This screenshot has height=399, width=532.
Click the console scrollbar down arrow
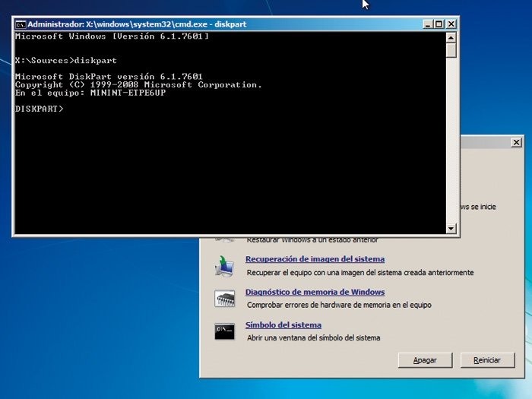[x=451, y=228]
